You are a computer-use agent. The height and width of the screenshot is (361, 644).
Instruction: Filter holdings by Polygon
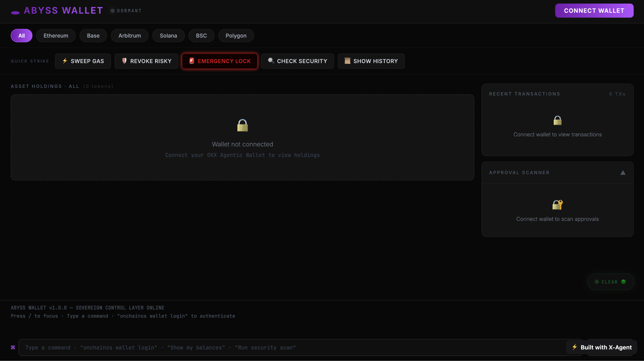236,36
